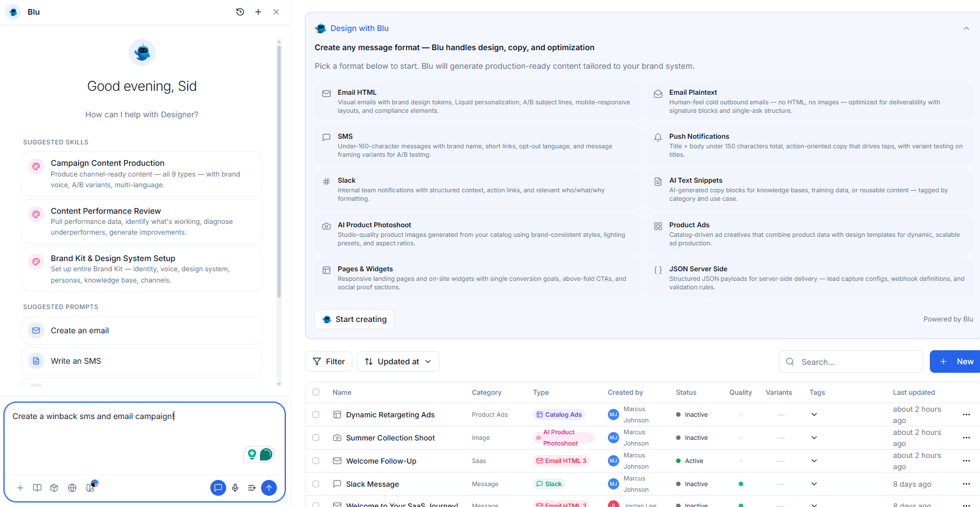The width and height of the screenshot is (980, 507).
Task: Click the cube icon in the chat toolbar
Action: 54,488
